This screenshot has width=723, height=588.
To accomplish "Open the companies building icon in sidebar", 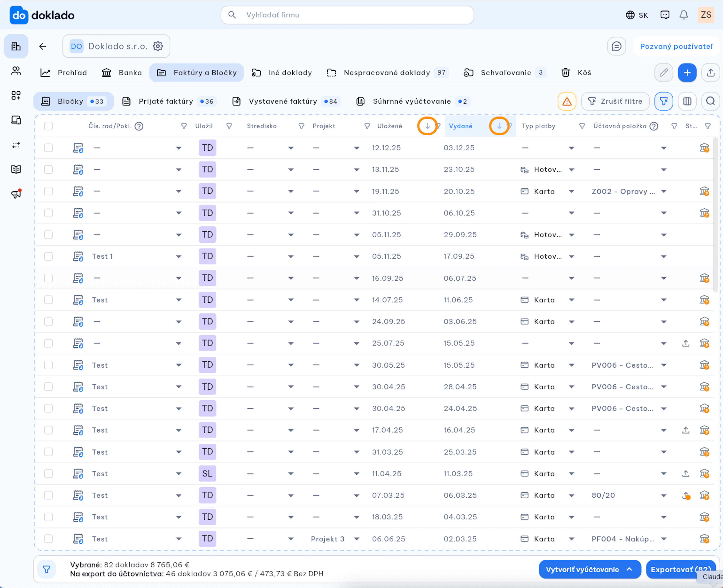I will [x=16, y=46].
